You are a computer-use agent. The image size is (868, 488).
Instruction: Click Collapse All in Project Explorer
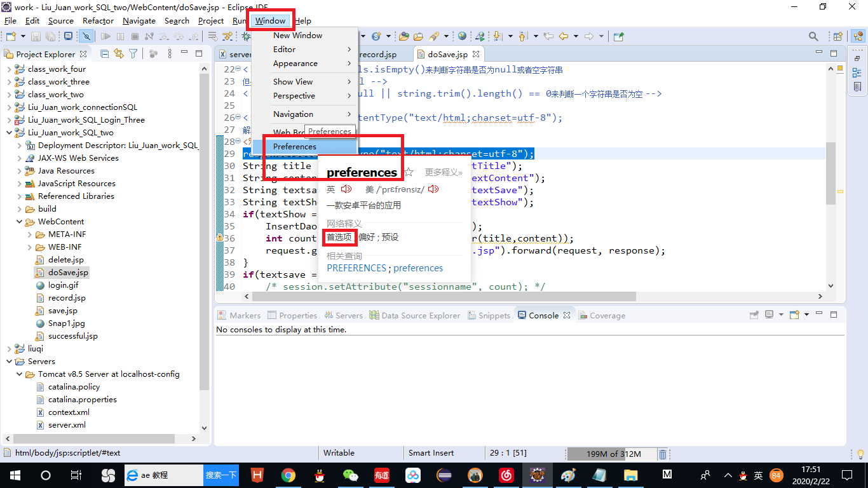tap(105, 54)
